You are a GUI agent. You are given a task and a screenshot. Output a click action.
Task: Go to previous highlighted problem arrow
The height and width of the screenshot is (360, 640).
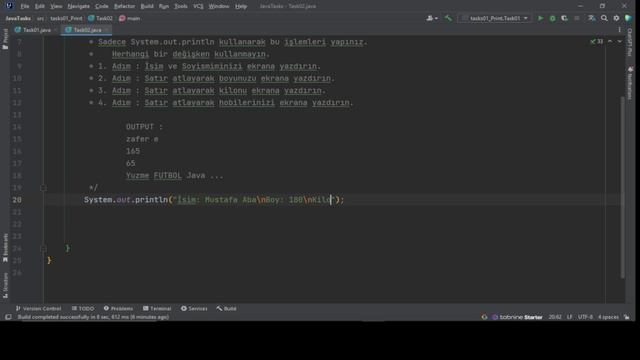[x=610, y=41]
